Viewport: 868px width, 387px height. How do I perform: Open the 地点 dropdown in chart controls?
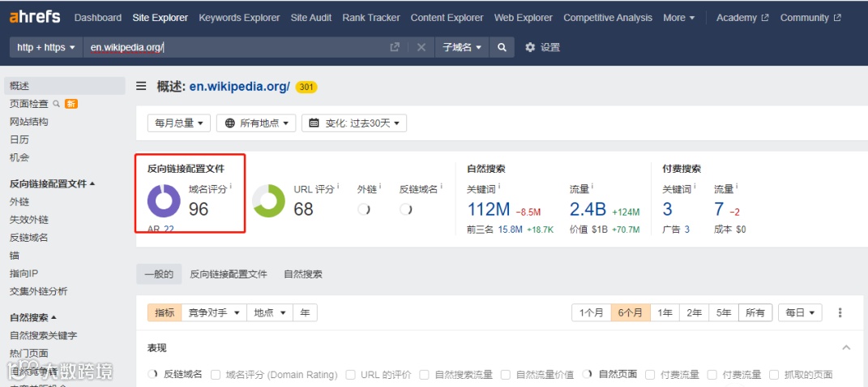point(270,312)
